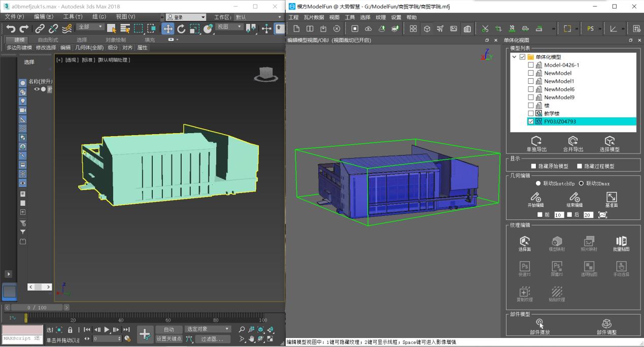Open 瓦片数据 menu in ModelFun
Viewport: 644px width, 347px height.
314,17
